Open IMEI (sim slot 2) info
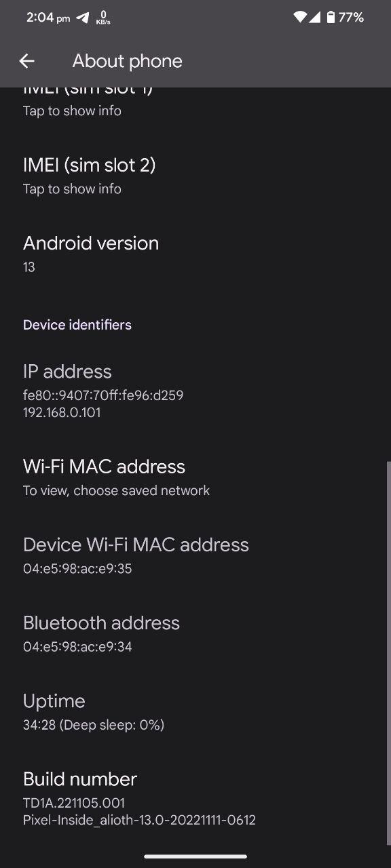The image size is (391, 868). pyautogui.click(x=195, y=176)
